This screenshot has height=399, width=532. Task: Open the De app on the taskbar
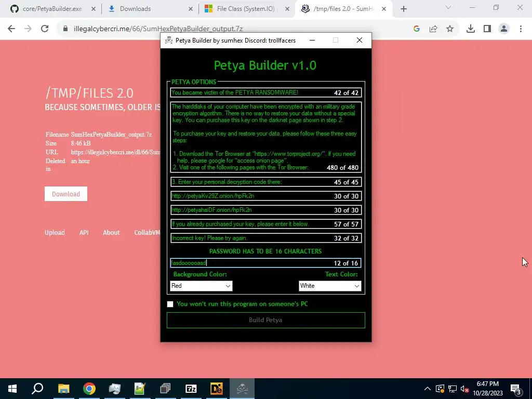click(x=217, y=389)
